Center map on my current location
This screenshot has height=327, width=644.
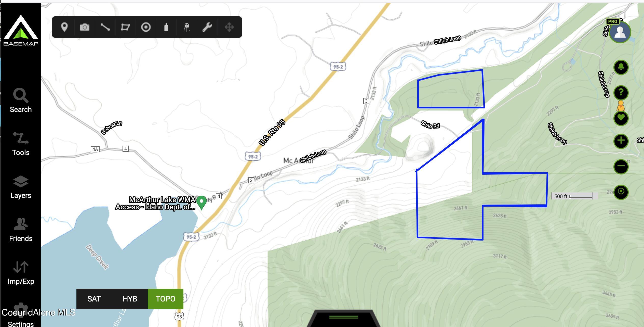(x=621, y=192)
